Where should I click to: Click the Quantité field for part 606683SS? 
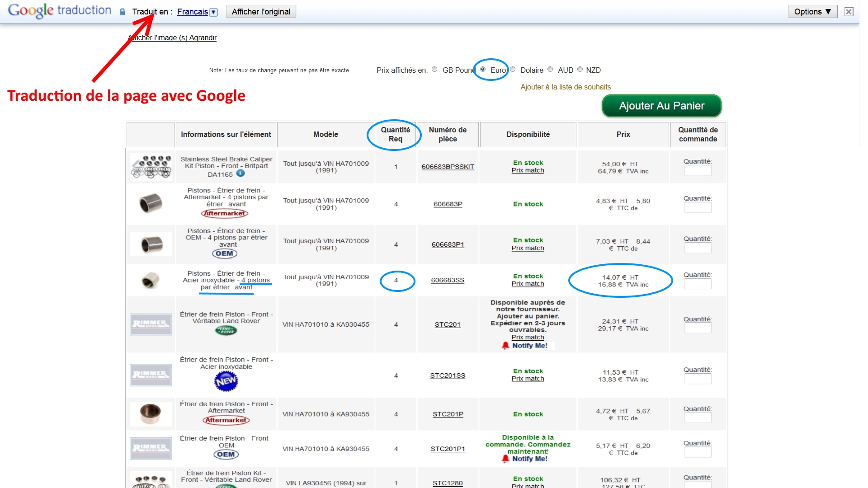(x=698, y=284)
